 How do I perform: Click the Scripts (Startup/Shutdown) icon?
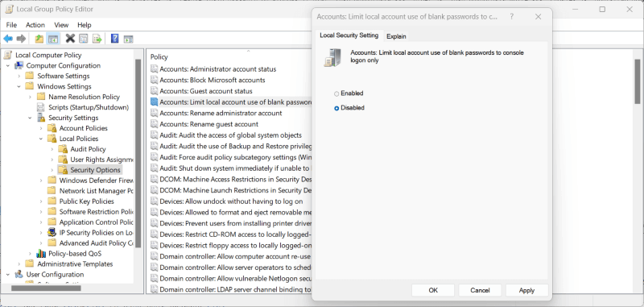41,107
